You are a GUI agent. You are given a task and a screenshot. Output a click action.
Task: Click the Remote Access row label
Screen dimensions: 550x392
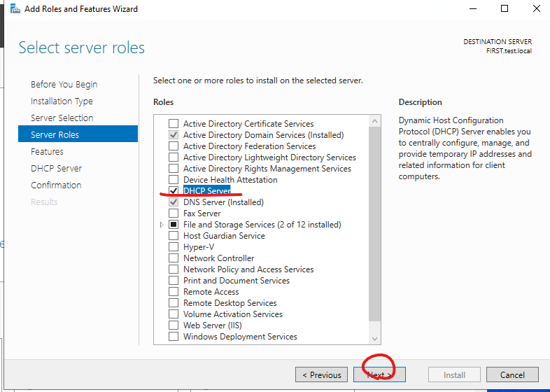211,292
